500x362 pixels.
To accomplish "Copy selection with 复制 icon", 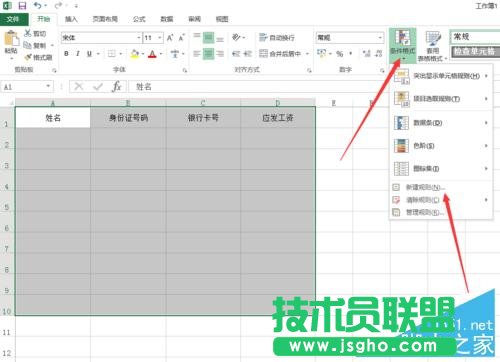I will (x=35, y=45).
